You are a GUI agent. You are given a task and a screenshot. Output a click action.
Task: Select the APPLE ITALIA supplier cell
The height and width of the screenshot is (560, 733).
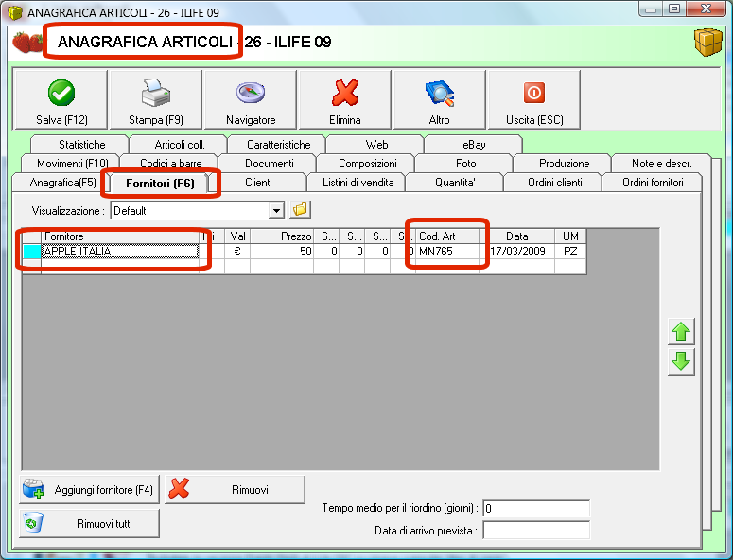(120, 252)
